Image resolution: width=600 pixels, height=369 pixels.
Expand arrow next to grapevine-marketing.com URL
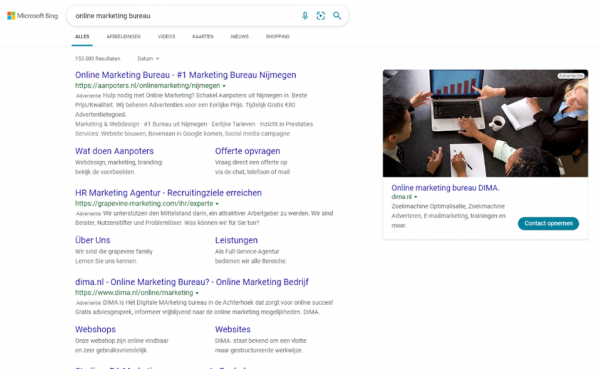pos(217,204)
